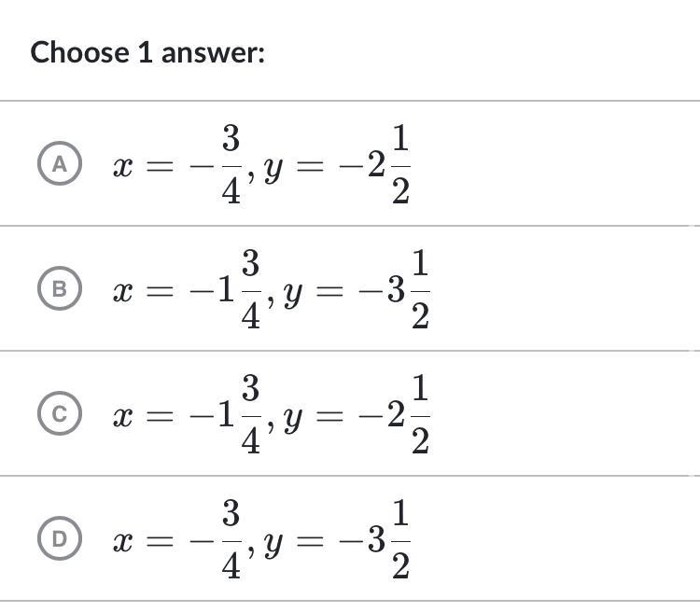Click the -3/4 fraction in option D
Viewport: 700px width, 612px height.
click(x=216, y=539)
